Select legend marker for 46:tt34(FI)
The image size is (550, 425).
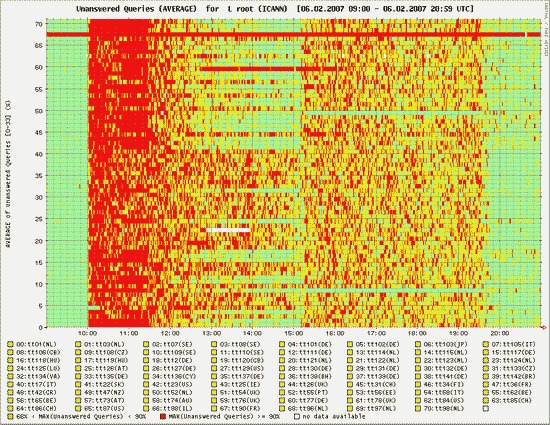point(418,384)
